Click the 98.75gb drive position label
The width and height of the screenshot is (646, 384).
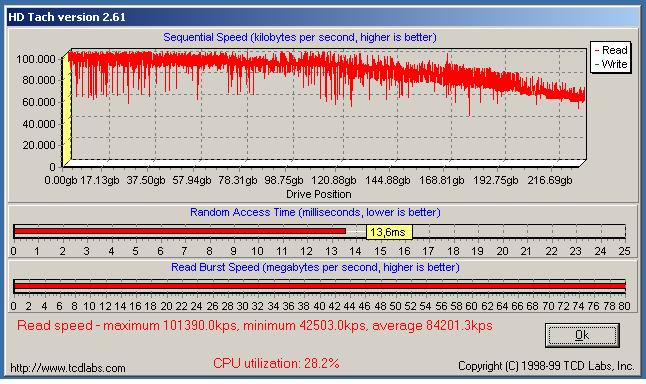[x=284, y=180]
